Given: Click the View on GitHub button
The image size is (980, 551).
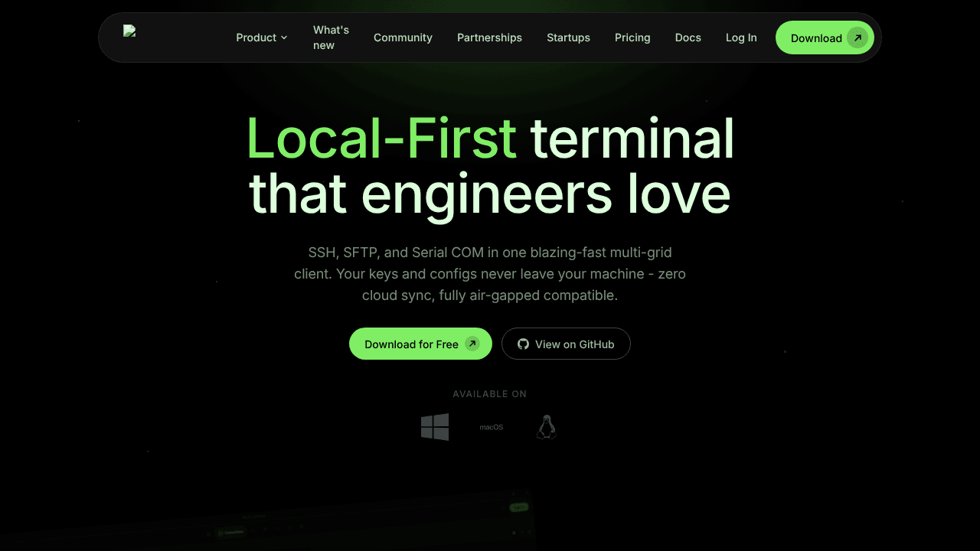Looking at the screenshot, I should coord(566,344).
